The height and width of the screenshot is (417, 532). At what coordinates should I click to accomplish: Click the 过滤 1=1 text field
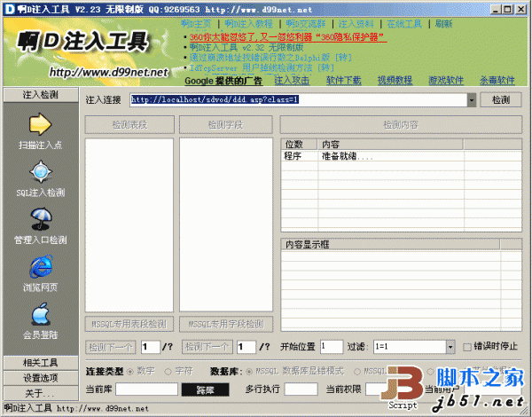click(410, 347)
